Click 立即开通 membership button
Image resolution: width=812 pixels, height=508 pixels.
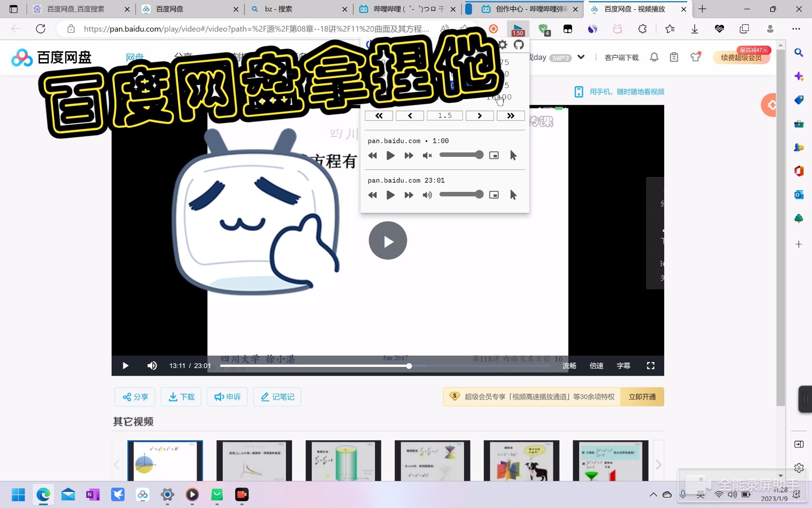pos(642,397)
